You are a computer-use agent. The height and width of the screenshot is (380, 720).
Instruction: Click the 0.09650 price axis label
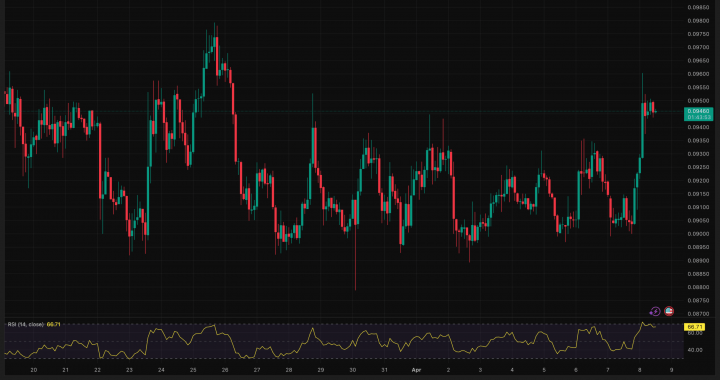(698, 61)
